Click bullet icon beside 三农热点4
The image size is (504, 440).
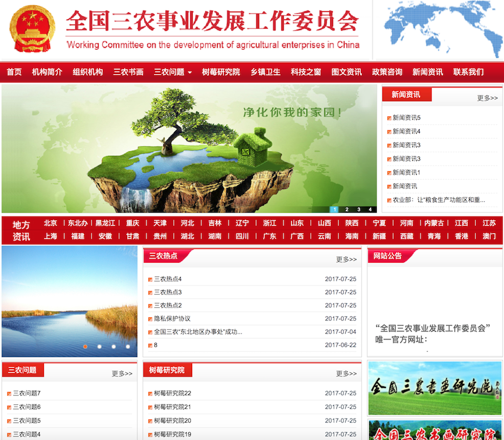point(150,280)
